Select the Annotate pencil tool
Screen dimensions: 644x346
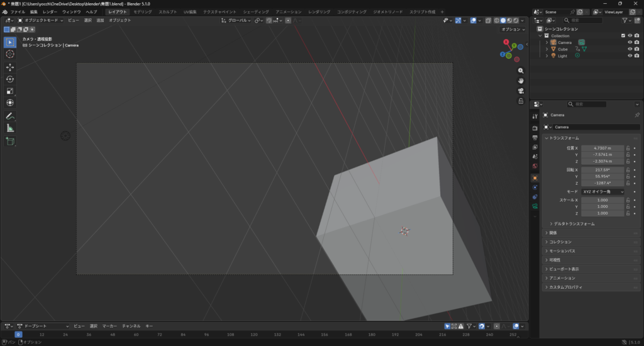(10, 116)
